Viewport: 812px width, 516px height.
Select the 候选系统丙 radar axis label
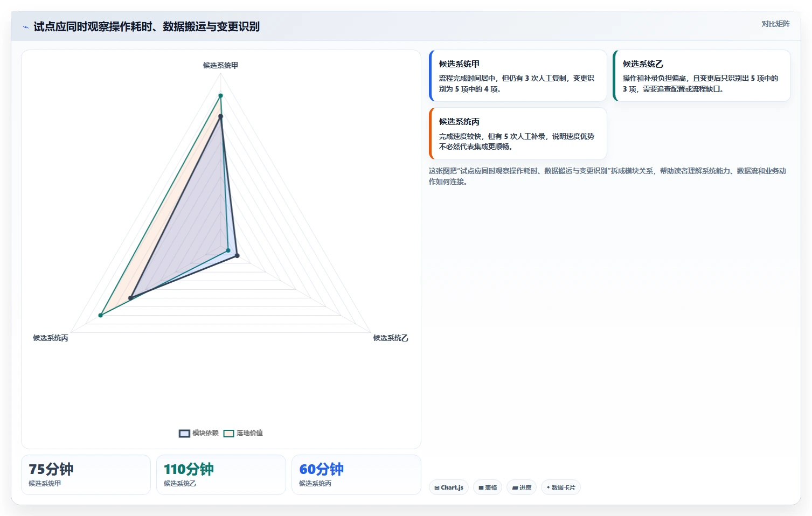[x=51, y=338]
